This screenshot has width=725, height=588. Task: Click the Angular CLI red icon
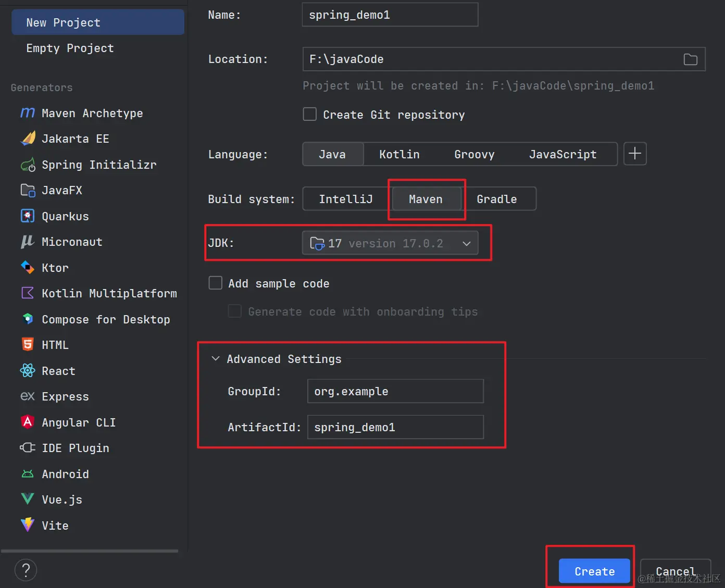[x=28, y=422]
